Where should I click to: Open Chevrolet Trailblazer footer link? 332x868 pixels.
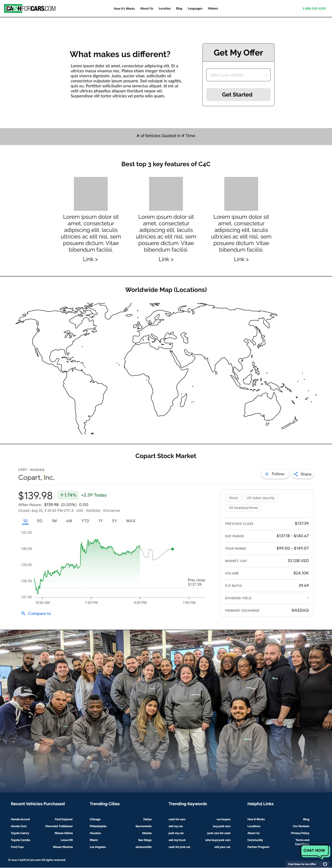pyautogui.click(x=59, y=826)
